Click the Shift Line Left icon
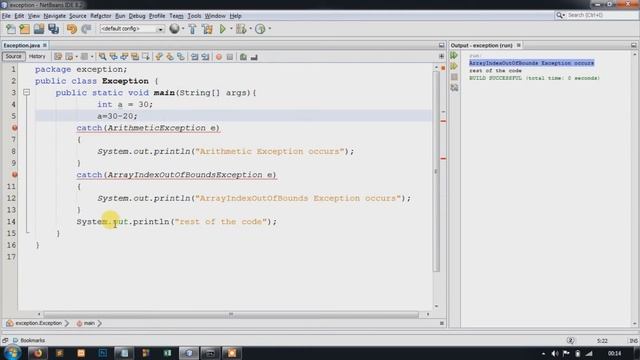Image resolution: width=640 pixels, height=360 pixels. 195,57
